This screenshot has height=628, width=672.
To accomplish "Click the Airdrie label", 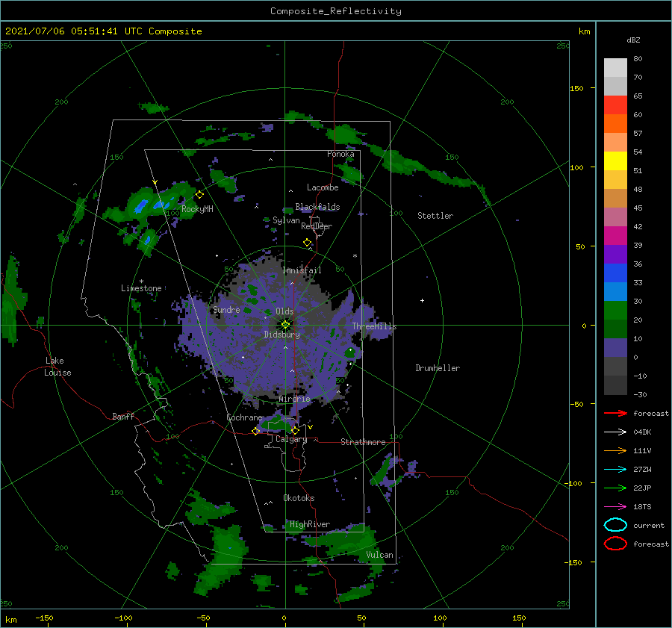I will click(294, 399).
